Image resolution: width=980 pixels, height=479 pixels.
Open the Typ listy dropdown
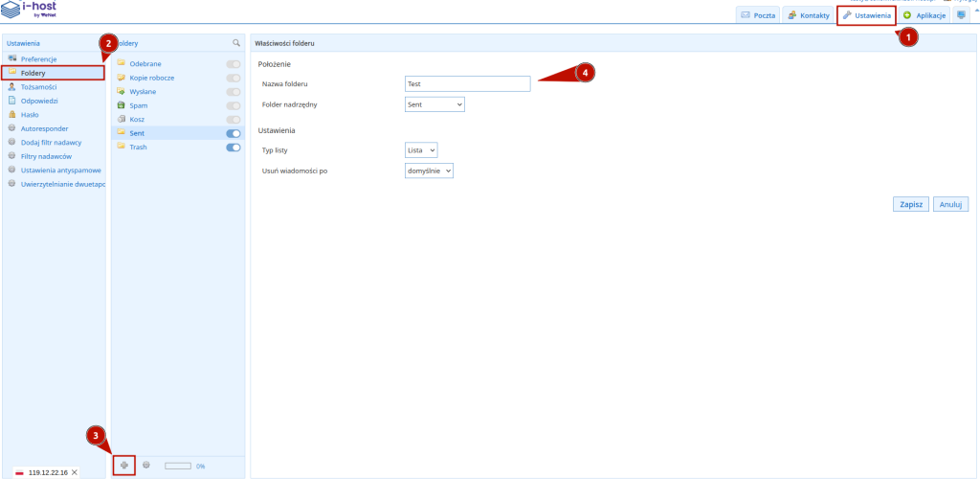[x=421, y=150]
